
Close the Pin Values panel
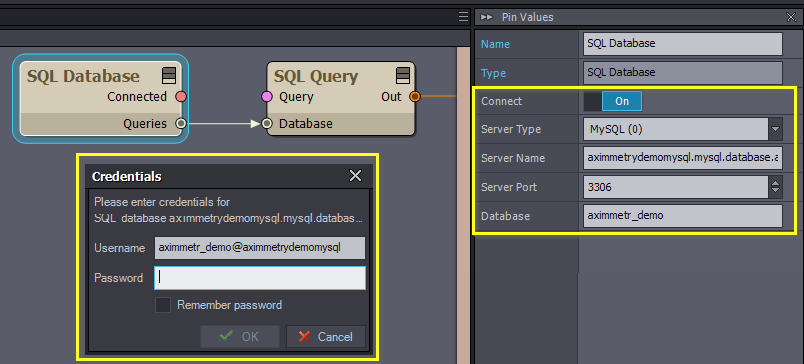click(791, 17)
